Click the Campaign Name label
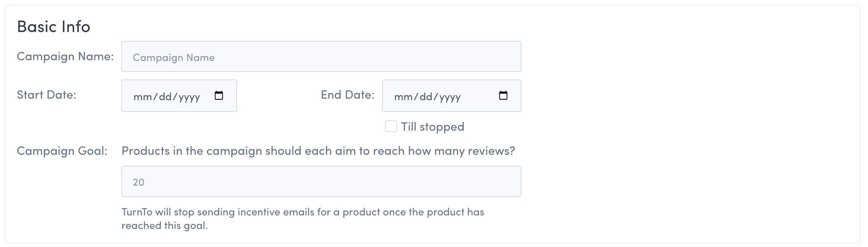 click(65, 56)
